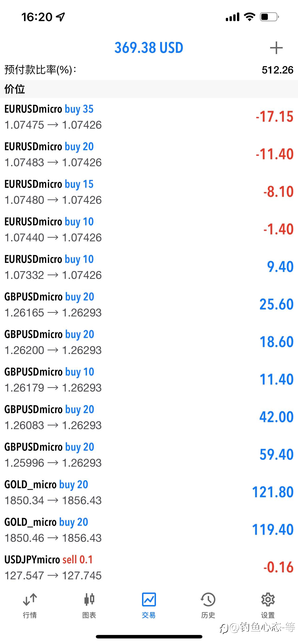
Task: Select EURUSDmicro position with 9.40 profit
Action: tap(149, 267)
